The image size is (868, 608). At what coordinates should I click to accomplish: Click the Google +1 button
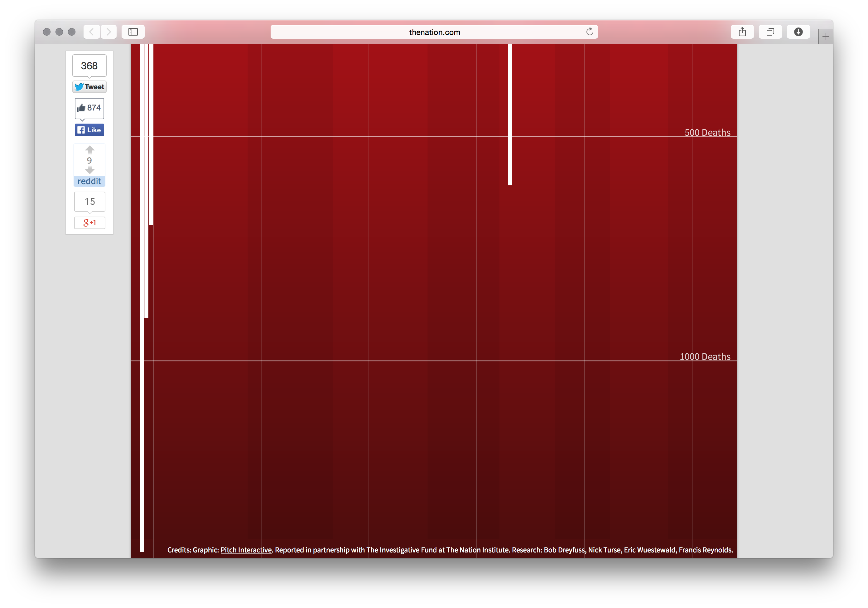point(89,223)
